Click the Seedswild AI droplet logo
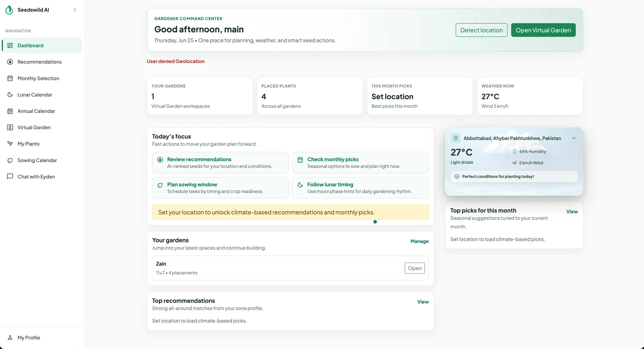Screen dimensions: 644x349 coord(9,10)
